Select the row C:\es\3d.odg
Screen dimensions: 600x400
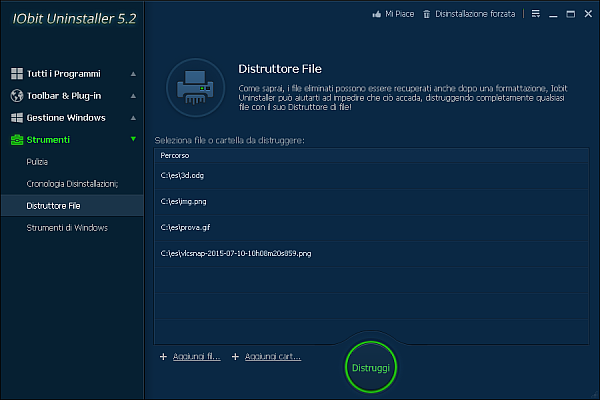click(x=371, y=176)
